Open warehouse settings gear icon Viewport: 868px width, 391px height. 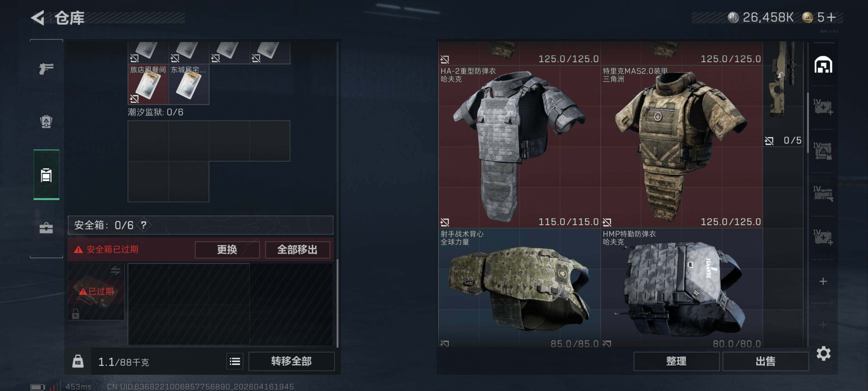pos(823,353)
